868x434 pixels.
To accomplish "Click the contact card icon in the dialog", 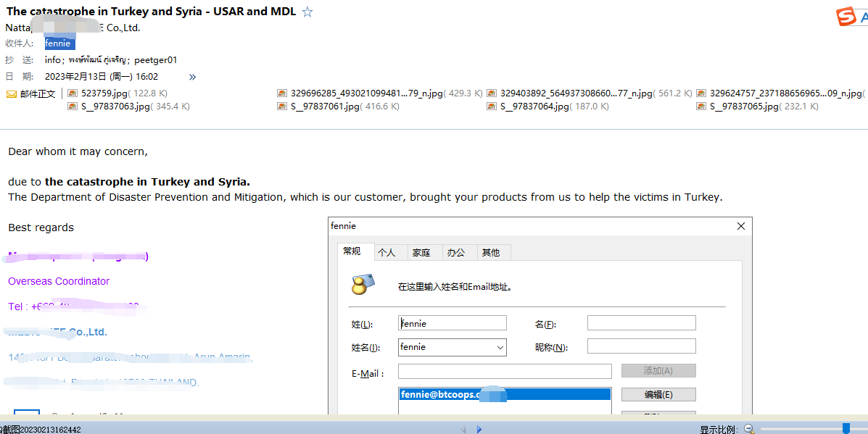I will [x=363, y=284].
